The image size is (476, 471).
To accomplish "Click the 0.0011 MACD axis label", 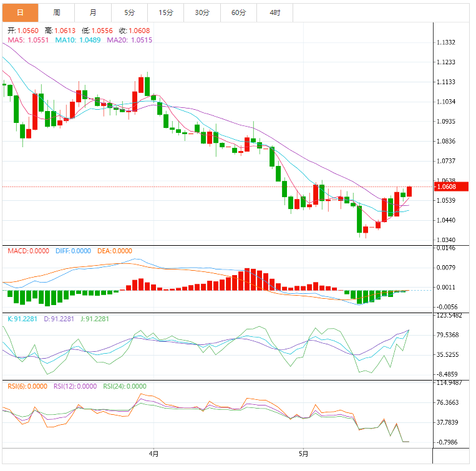I will point(446,288).
